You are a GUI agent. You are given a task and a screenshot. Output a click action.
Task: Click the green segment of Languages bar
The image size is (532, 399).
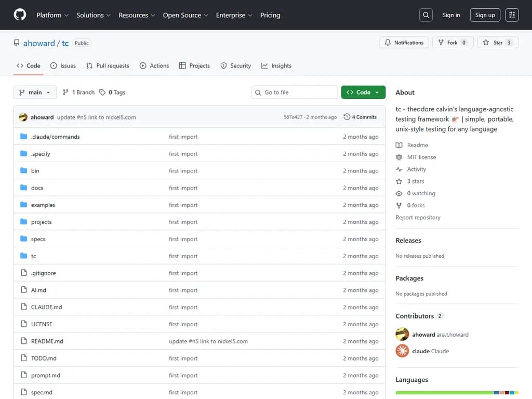click(x=444, y=393)
